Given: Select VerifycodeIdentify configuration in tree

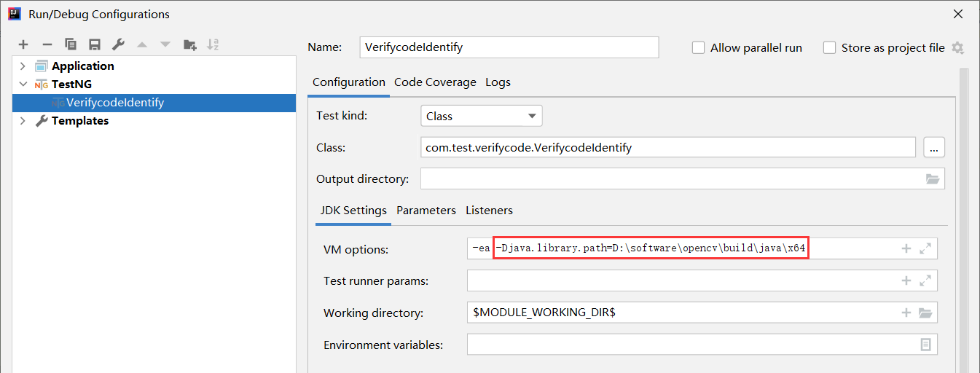Looking at the screenshot, I should (x=114, y=103).
